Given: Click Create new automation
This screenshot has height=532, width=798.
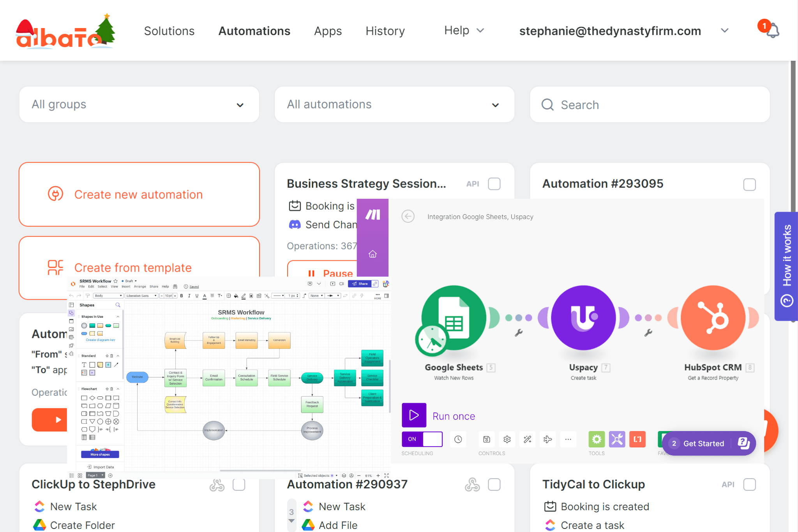Looking at the screenshot, I should pyautogui.click(x=139, y=194).
